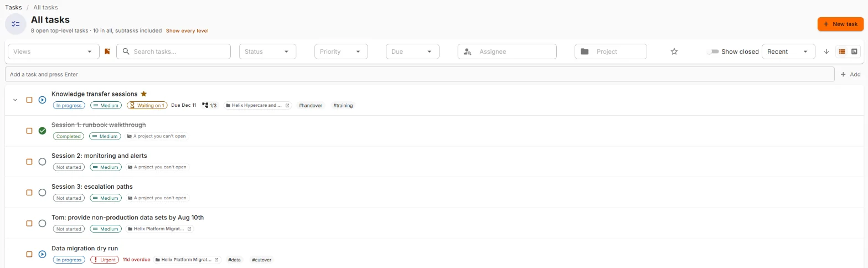Open the Recent sort dropdown
Screen dimensions: 868x268
coord(788,51)
